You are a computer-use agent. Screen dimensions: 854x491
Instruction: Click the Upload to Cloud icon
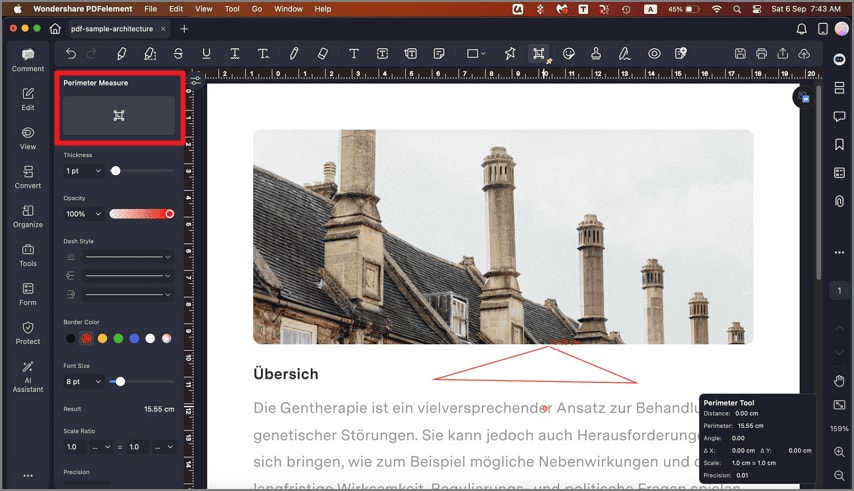coord(804,53)
